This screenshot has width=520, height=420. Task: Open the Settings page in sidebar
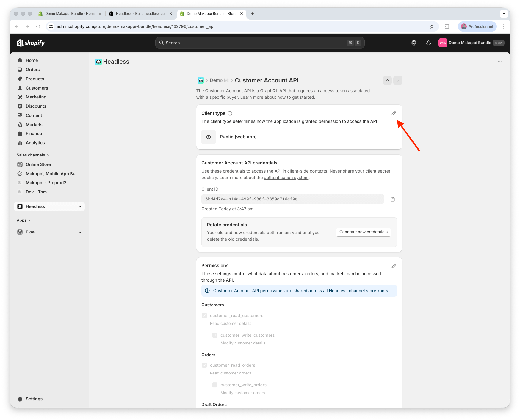coord(34,399)
